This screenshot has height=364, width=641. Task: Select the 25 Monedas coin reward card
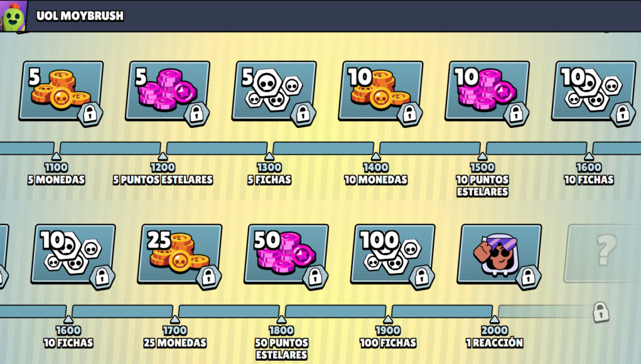[180, 254]
